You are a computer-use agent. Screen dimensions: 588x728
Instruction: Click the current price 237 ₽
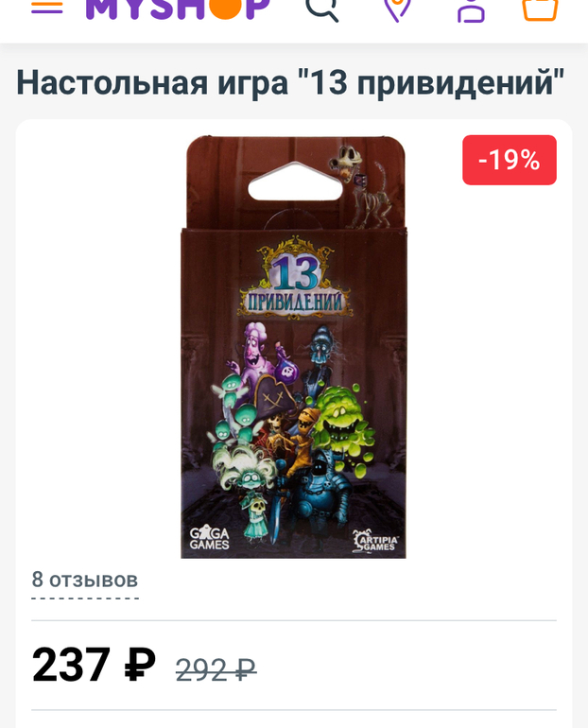(x=94, y=665)
